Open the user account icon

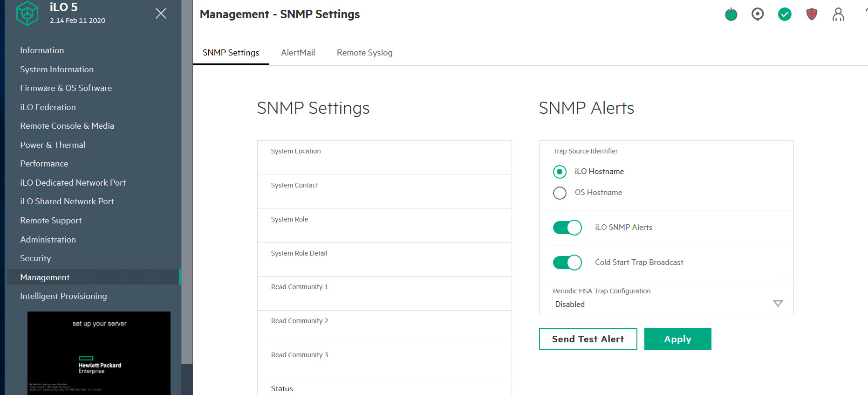838,14
